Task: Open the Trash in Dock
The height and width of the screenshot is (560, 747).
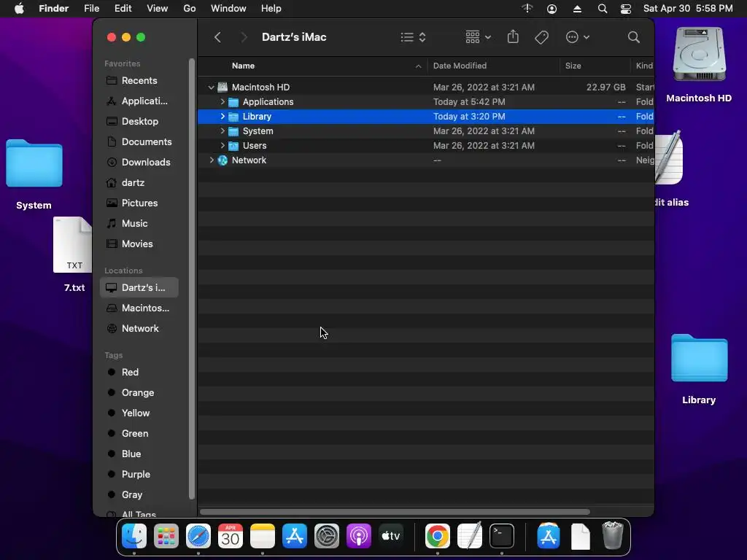Action: (x=612, y=536)
